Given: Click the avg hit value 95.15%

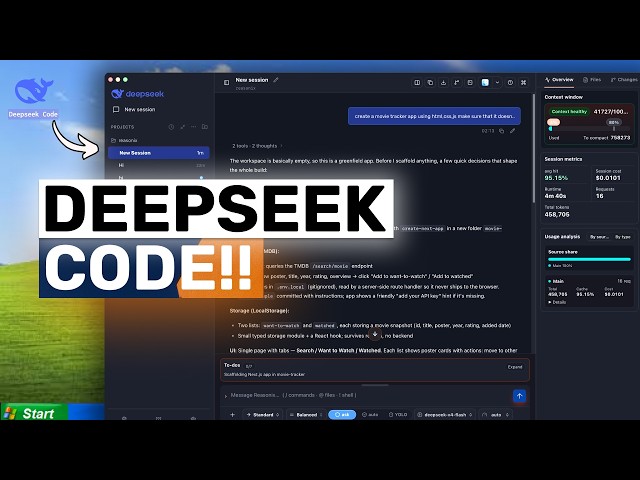Looking at the screenshot, I should coord(556,178).
